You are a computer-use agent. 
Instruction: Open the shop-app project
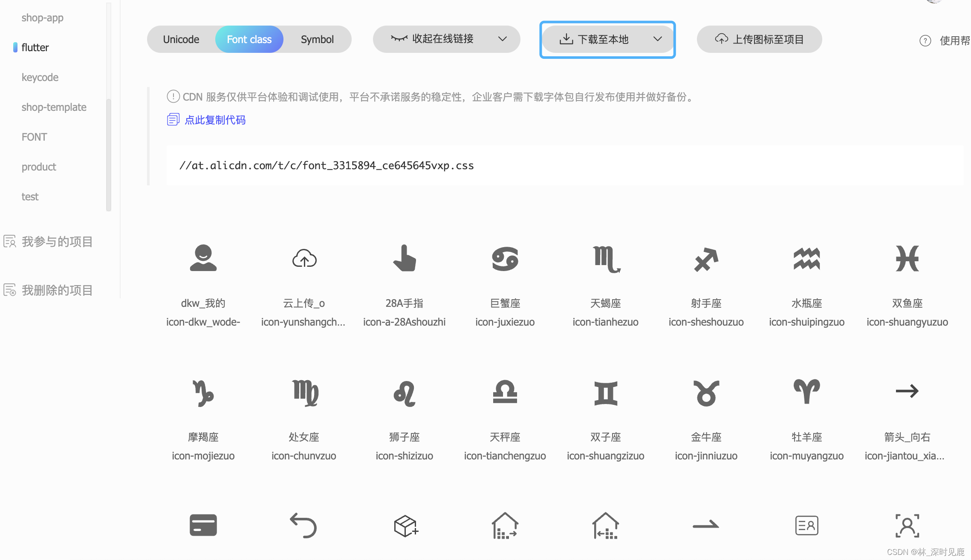pos(43,17)
